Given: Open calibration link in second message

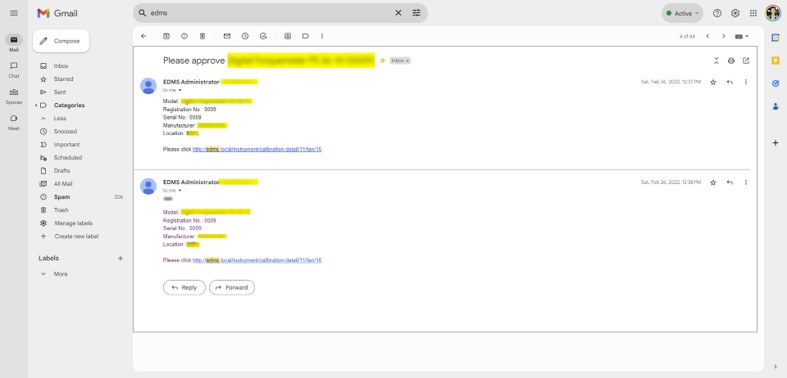Looking at the screenshot, I should [x=257, y=260].
